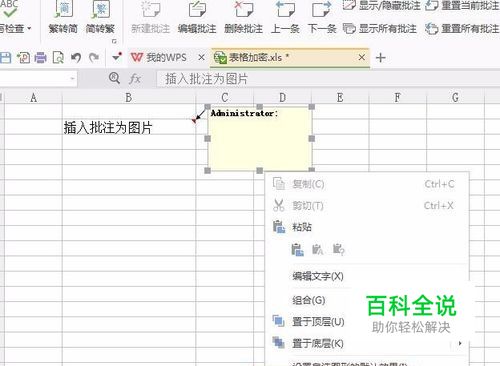The width and height of the screenshot is (500, 366).
Task: Convert Traditional to Simplified (繁转简)
Action: [x=63, y=17]
